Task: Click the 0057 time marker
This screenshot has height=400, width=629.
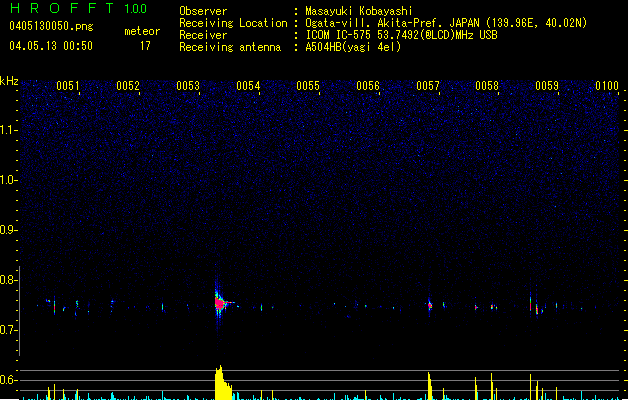Action: click(x=428, y=86)
